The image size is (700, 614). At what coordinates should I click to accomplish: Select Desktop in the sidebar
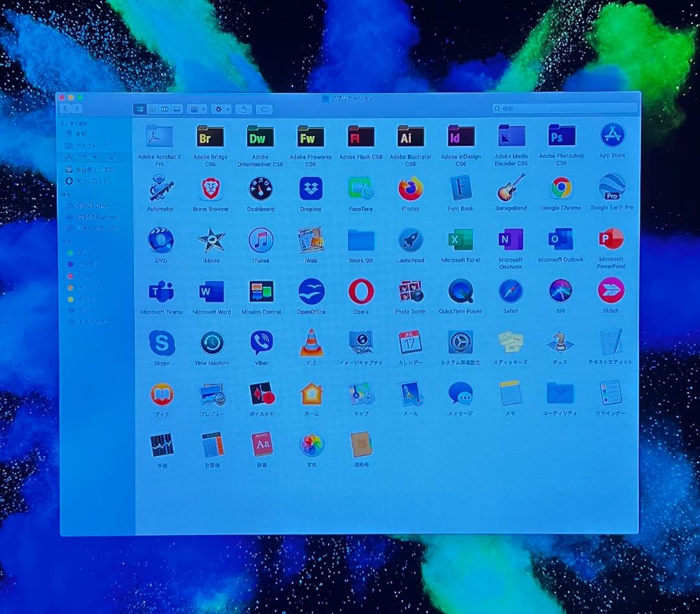[93, 146]
